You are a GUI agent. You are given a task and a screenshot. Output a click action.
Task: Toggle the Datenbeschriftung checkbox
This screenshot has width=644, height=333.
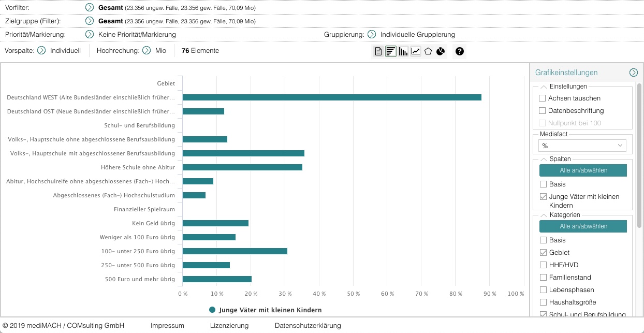point(543,110)
